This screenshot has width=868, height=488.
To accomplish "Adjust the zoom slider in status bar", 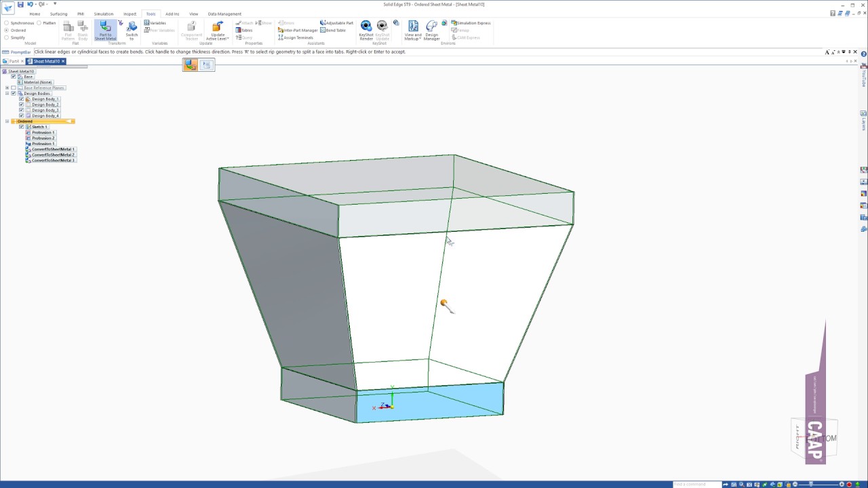I will click(811, 484).
